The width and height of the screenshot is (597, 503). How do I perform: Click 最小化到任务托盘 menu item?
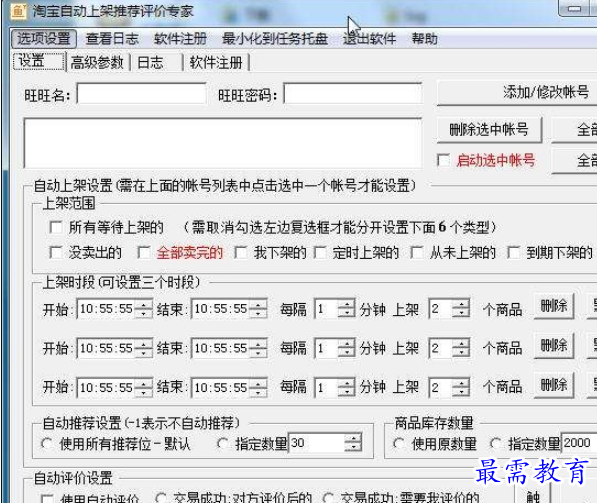[x=275, y=39]
